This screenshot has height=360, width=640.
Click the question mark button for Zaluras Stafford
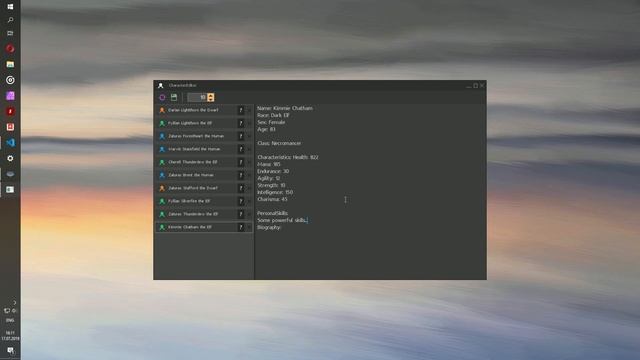tap(241, 188)
